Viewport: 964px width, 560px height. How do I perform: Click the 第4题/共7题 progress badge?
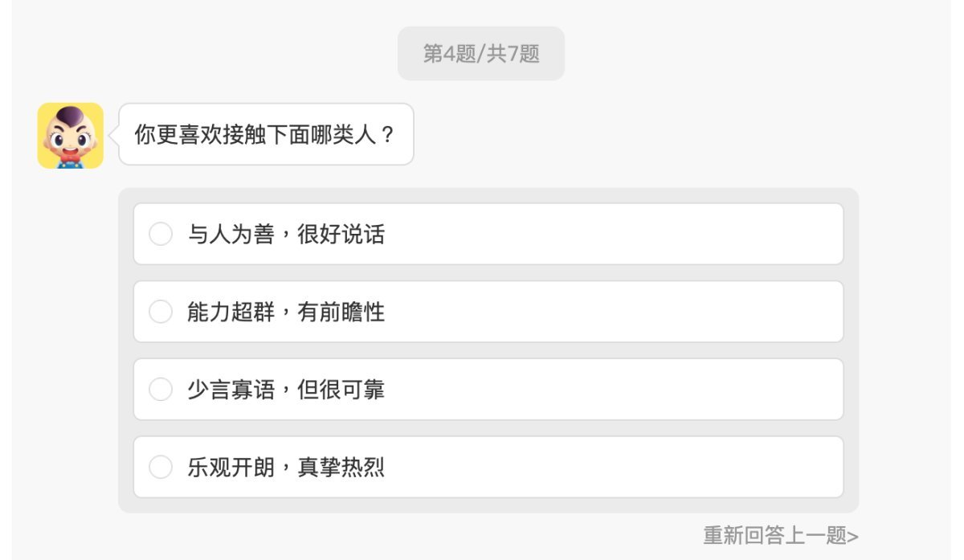coord(480,53)
